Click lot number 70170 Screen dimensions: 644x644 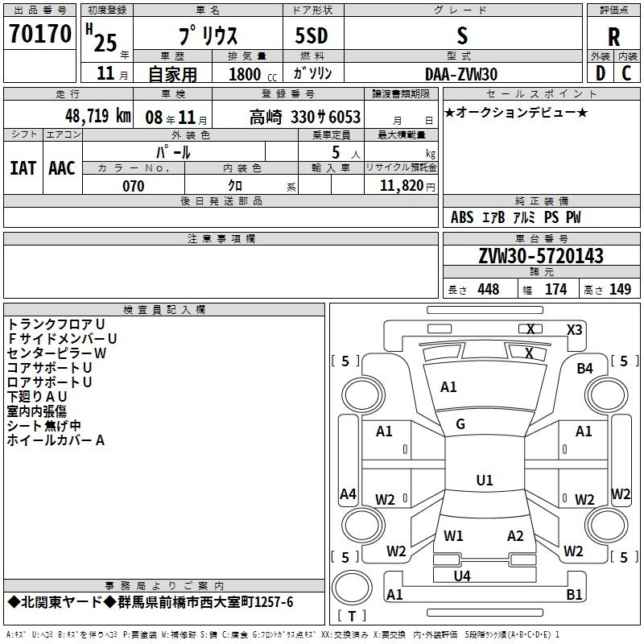(x=40, y=35)
